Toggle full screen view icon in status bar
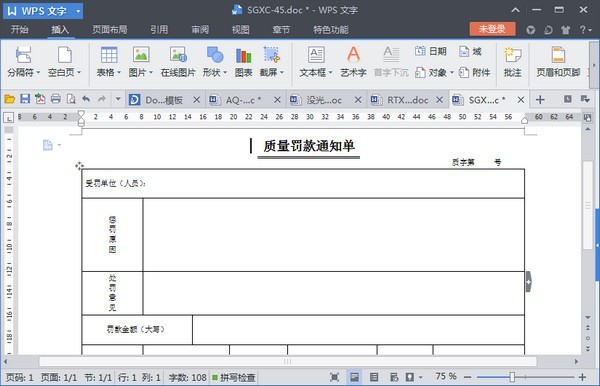Viewport: 600px width, 386px height. pyautogui.click(x=334, y=377)
